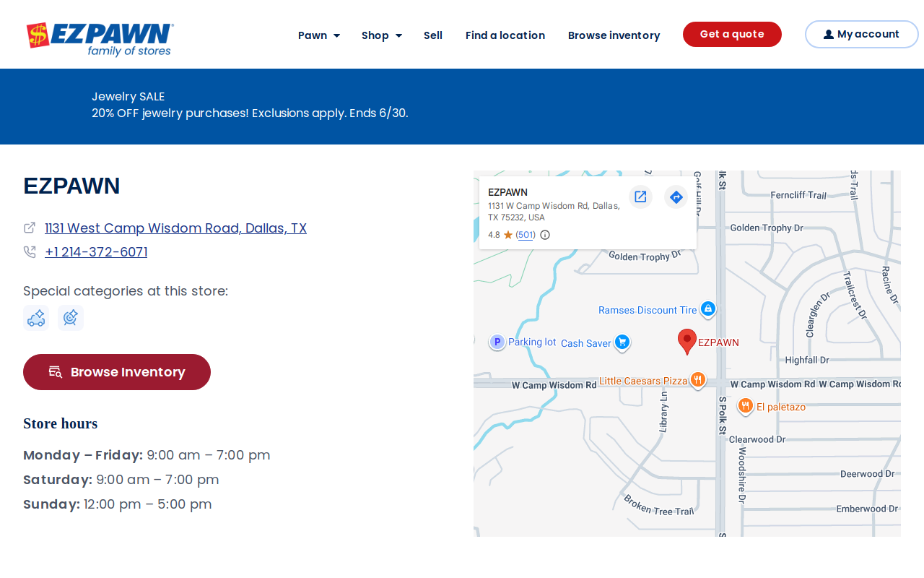The image size is (924, 578).
Task: Click the blue directions arrow icon
Action: pyautogui.click(x=676, y=197)
